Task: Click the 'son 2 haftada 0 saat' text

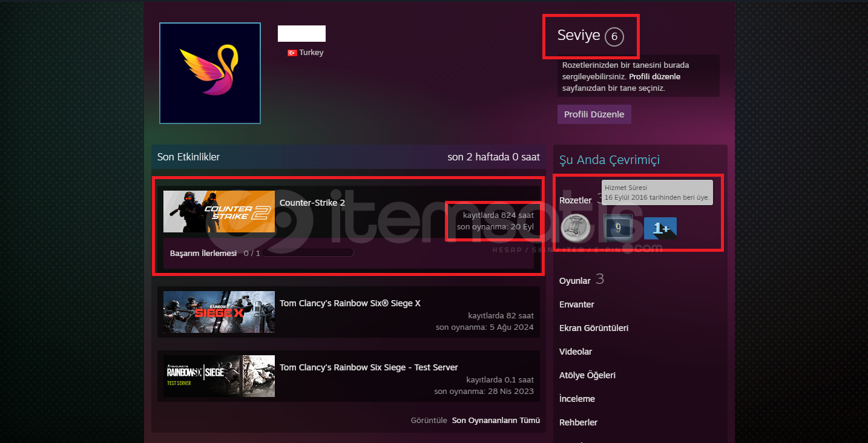Action: [x=493, y=157]
